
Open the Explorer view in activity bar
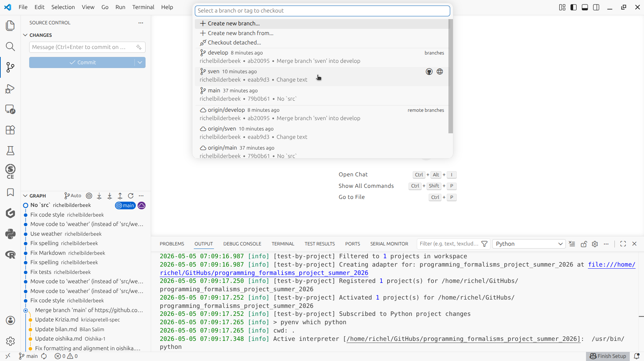pos(10,26)
